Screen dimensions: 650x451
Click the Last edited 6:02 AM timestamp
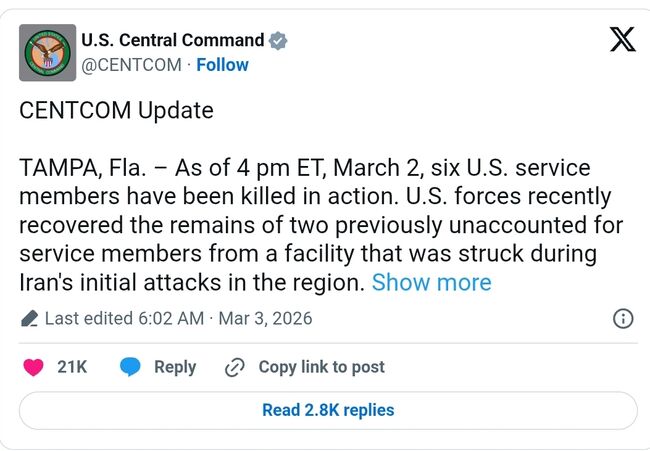pos(124,319)
